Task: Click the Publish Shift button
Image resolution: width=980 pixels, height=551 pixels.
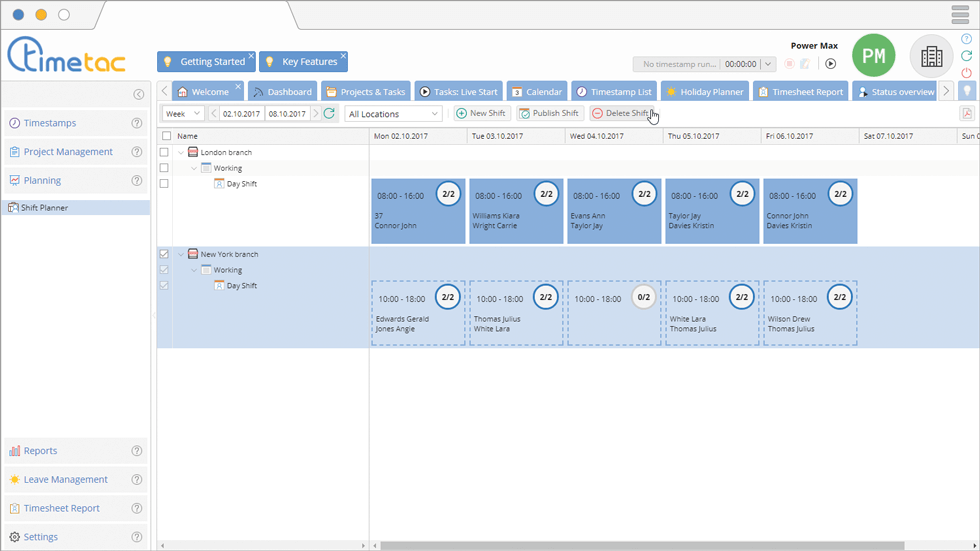Action: tap(549, 114)
